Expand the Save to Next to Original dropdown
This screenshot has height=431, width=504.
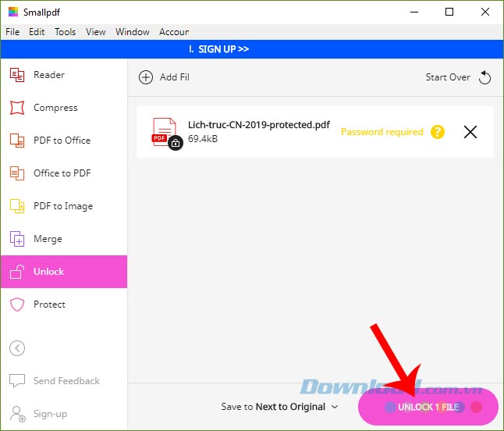point(279,407)
